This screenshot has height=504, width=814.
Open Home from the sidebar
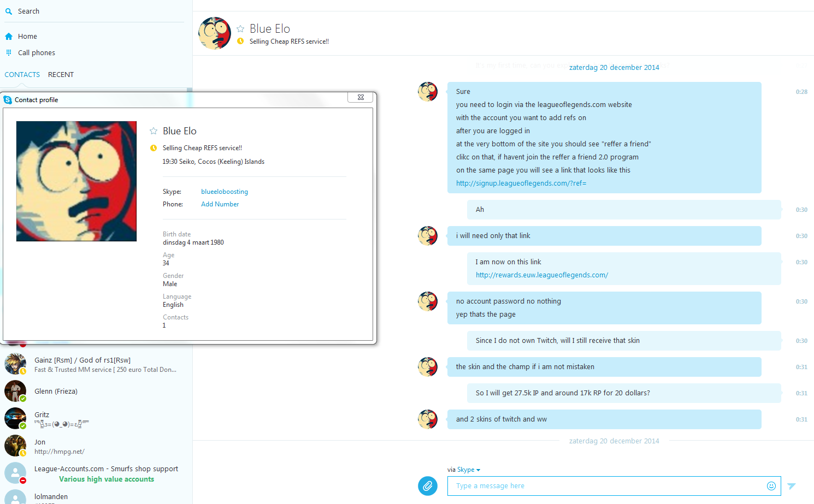pyautogui.click(x=27, y=37)
